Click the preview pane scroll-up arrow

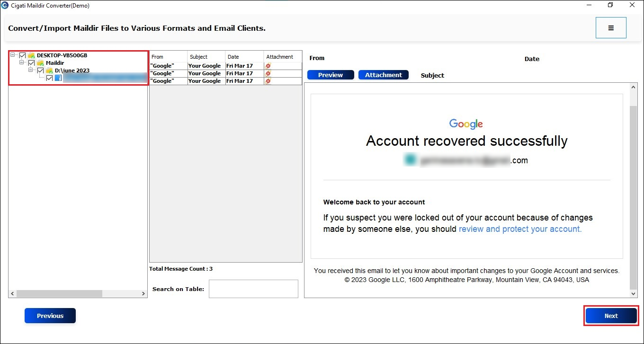pos(634,87)
